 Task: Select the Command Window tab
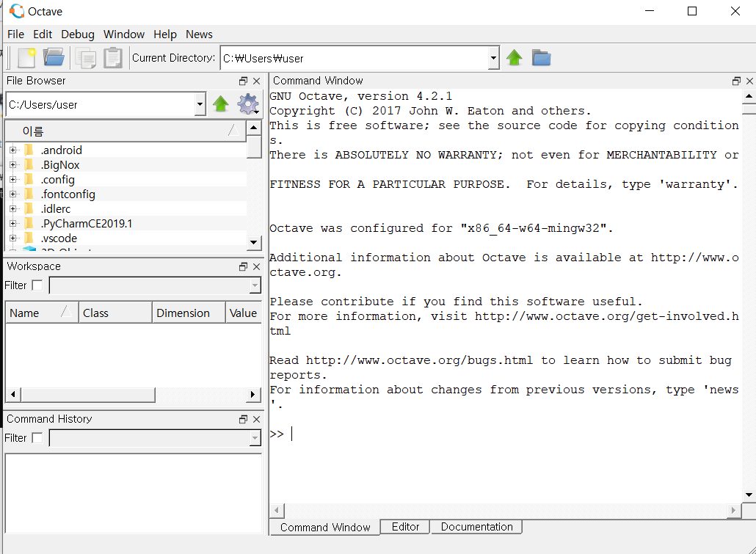[x=325, y=527]
